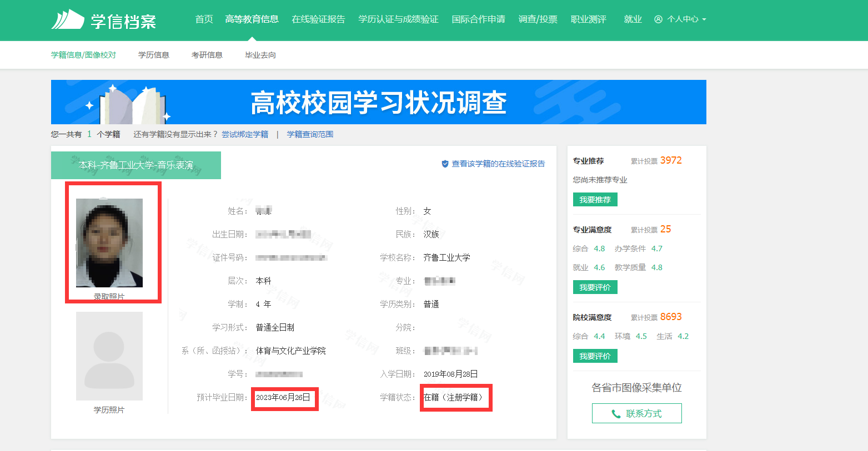
Task: Click 入学日期 value 2019年08月28日
Action: coord(451,374)
